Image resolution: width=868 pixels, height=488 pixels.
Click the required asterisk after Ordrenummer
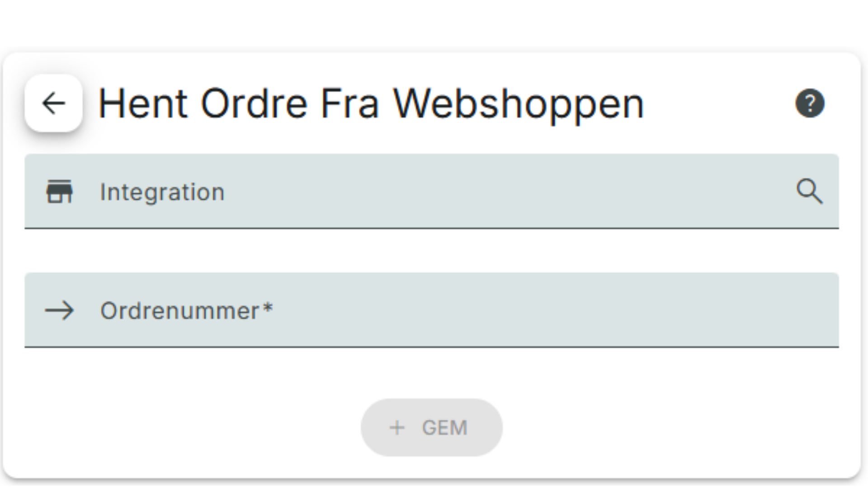268,308
